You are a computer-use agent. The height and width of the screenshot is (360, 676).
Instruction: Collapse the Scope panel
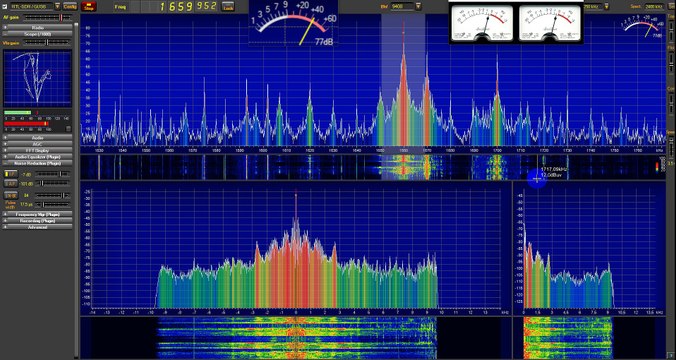point(38,34)
